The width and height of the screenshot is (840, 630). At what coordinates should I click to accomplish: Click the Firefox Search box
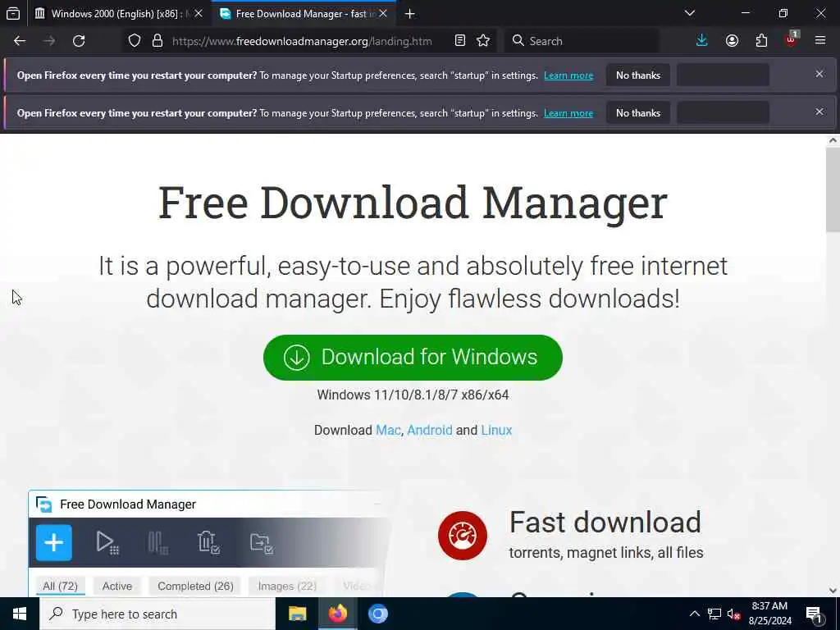click(x=582, y=41)
